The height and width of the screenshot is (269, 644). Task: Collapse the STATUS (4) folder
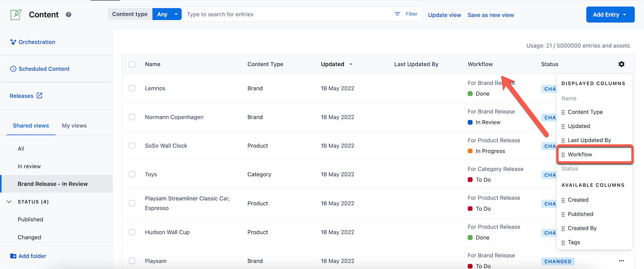click(x=9, y=202)
